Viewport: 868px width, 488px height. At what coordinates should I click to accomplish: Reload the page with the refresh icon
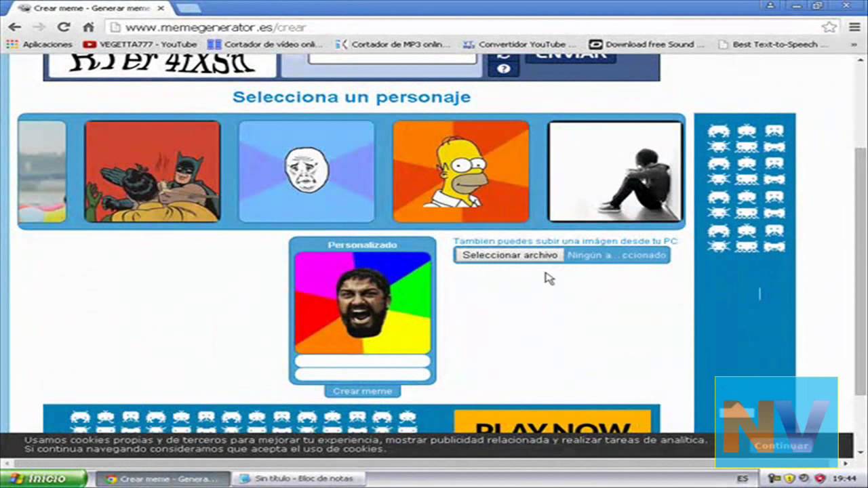(64, 27)
